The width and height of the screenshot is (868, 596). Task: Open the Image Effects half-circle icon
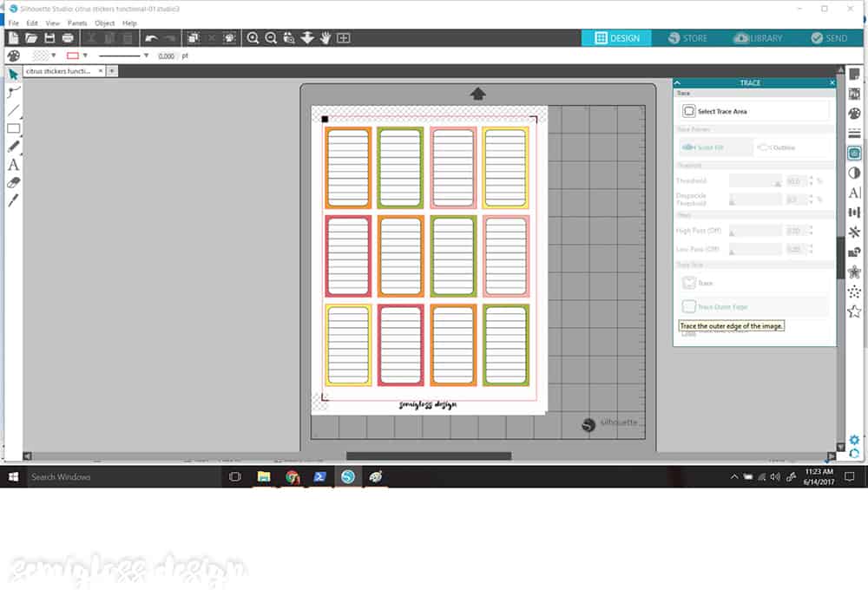pyautogui.click(x=854, y=173)
